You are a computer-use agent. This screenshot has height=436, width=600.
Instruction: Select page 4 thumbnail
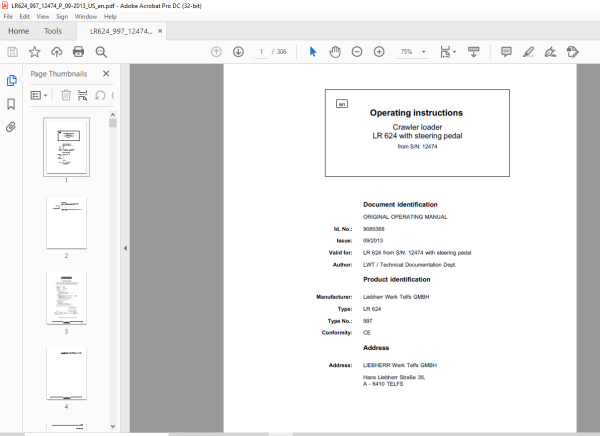pos(67,374)
